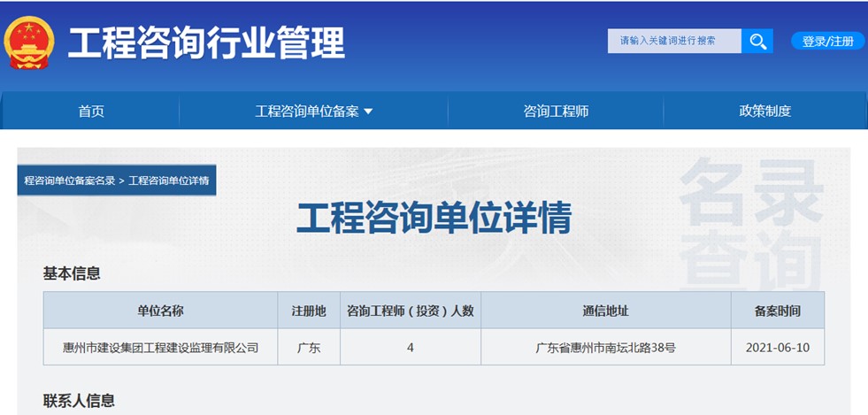The height and width of the screenshot is (415, 868).
Task: Select the 广东 registration cell
Action: coord(309,348)
